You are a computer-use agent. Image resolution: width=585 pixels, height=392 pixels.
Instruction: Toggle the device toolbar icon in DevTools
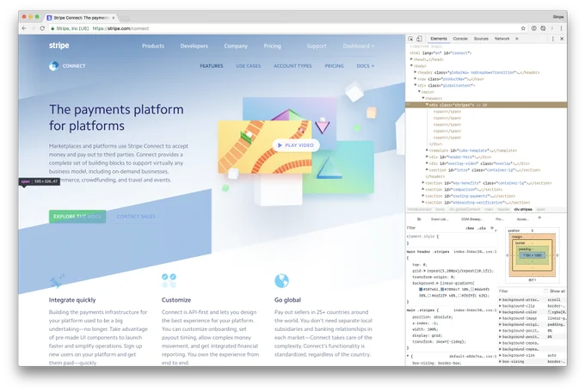(x=419, y=39)
